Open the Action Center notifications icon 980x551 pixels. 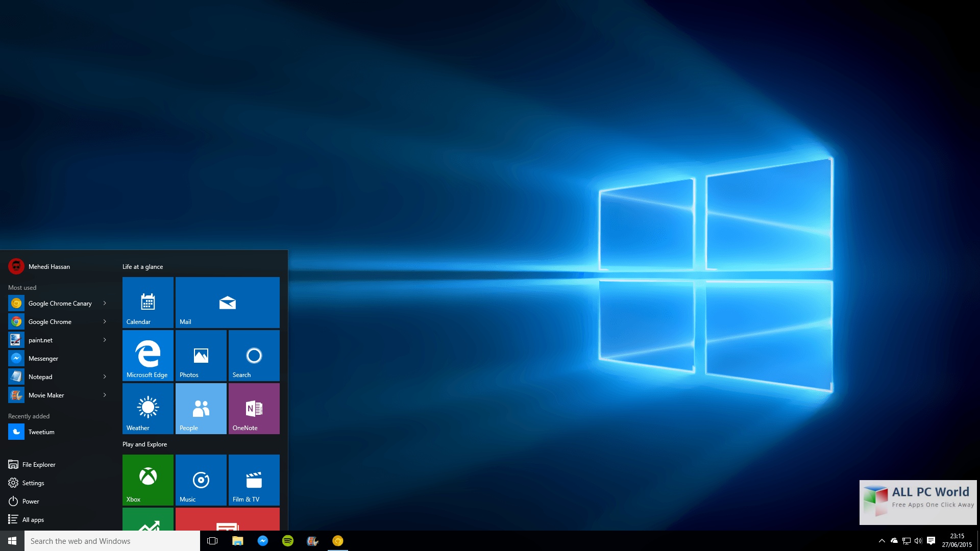click(931, 541)
